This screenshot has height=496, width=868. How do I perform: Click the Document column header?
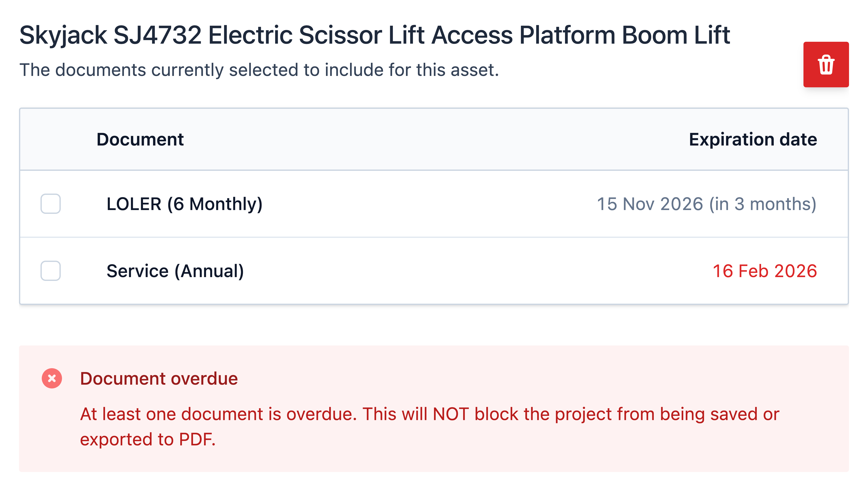[x=140, y=139]
